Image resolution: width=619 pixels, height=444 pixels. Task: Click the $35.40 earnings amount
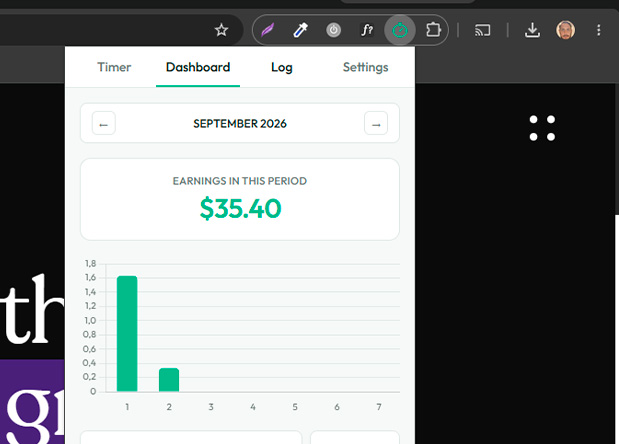[x=240, y=208]
